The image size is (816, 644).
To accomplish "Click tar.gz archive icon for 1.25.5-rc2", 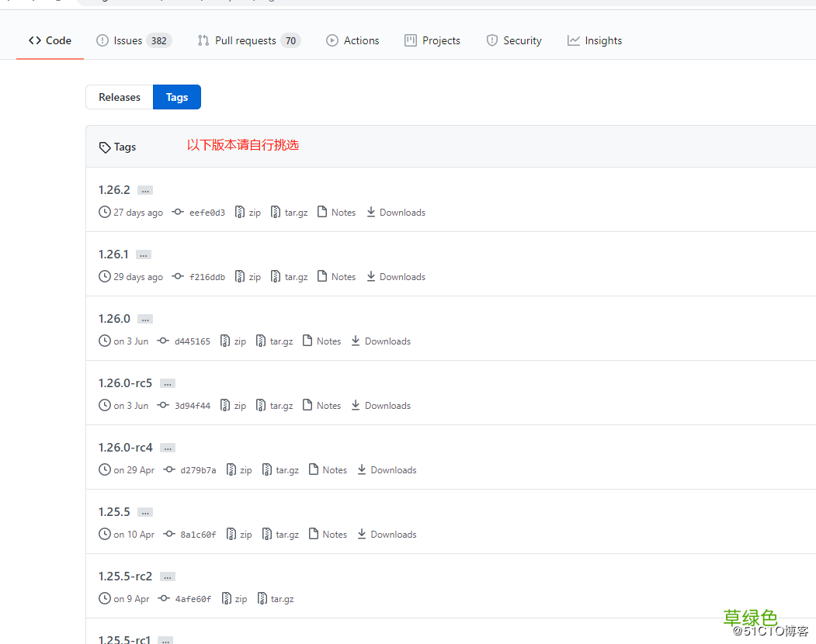I will pos(262,599).
